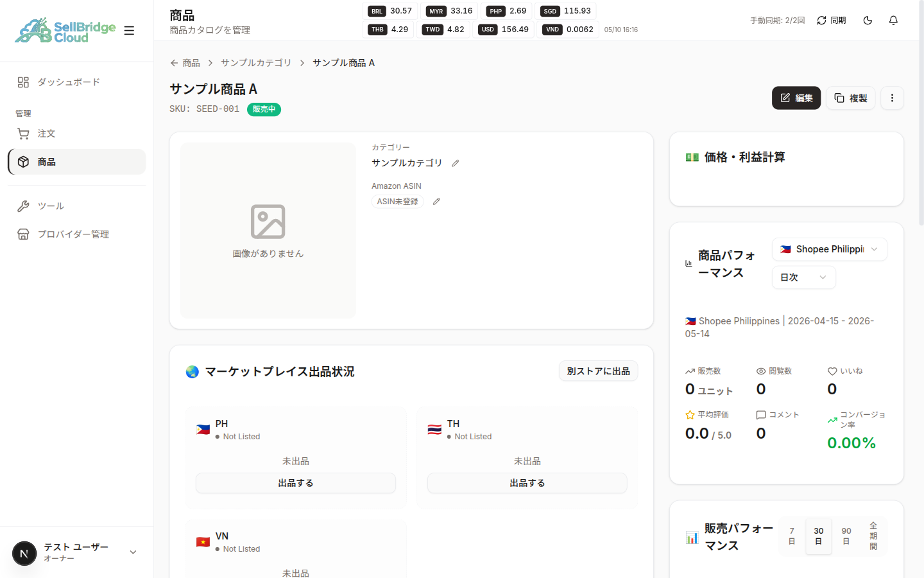Click the 販売パフォーマンス bar chart icon

[x=692, y=538]
